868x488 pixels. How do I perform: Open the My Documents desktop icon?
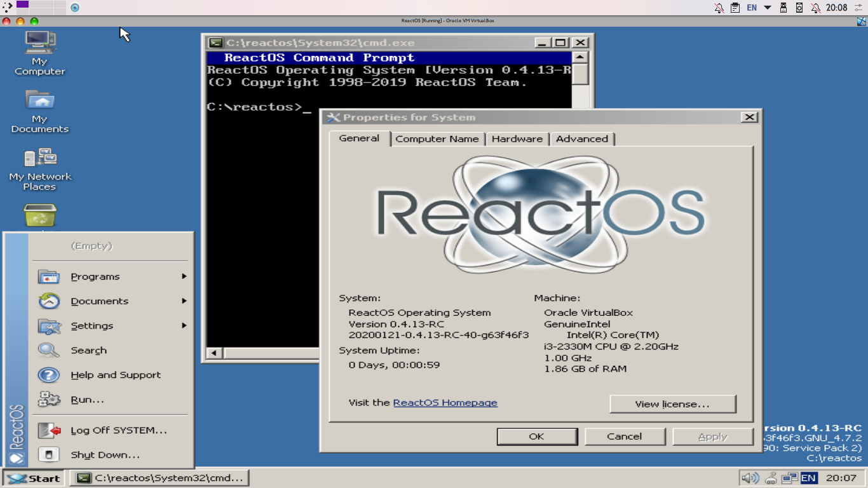(x=39, y=111)
